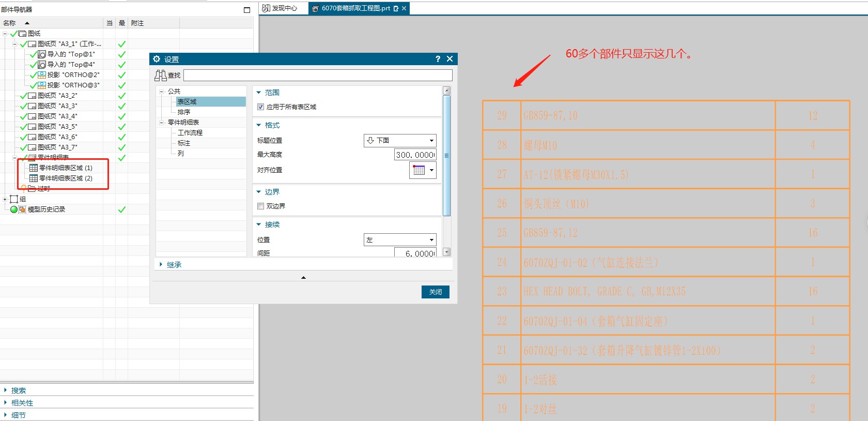Click green check in row 图纸页 "A3_2"
The image size is (868, 421).
122,96
